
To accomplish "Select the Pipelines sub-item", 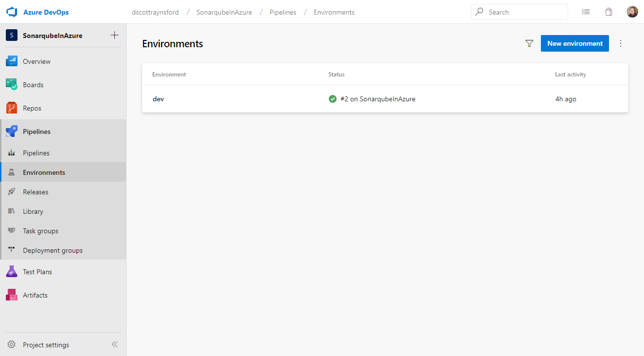I will click(x=63, y=153).
